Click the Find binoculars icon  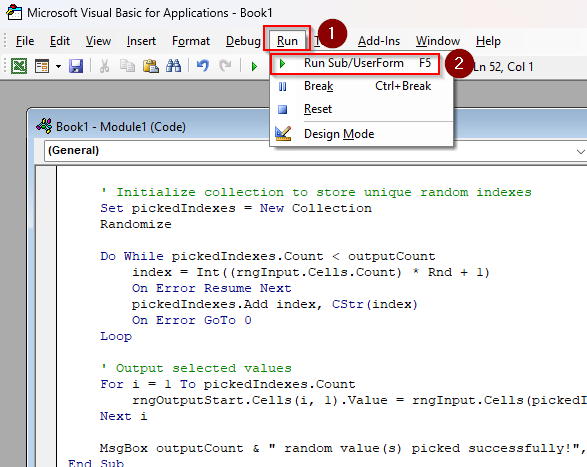tap(173, 66)
